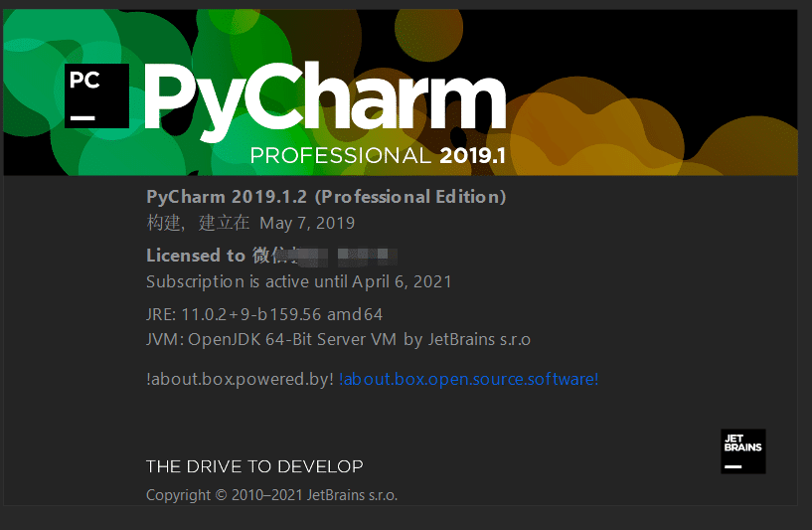Click the by JetBrains s.r.o vendor text
The width and height of the screenshot is (812, 530).
point(467,339)
